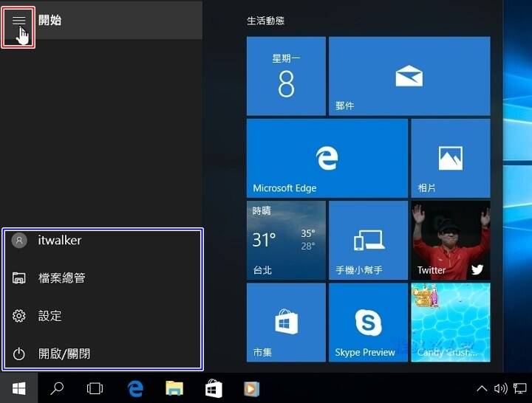Open the 相片 photos tile
The width and height of the screenshot is (532, 403).
pyautogui.click(x=451, y=158)
